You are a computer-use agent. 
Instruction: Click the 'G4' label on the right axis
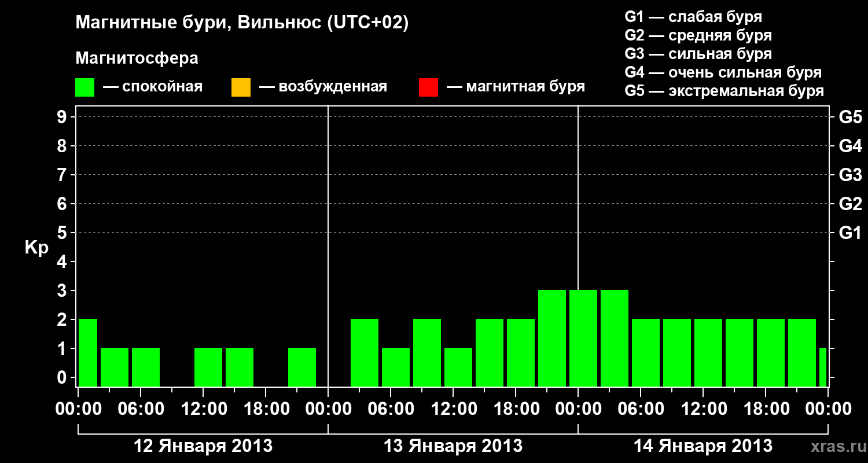click(x=850, y=146)
